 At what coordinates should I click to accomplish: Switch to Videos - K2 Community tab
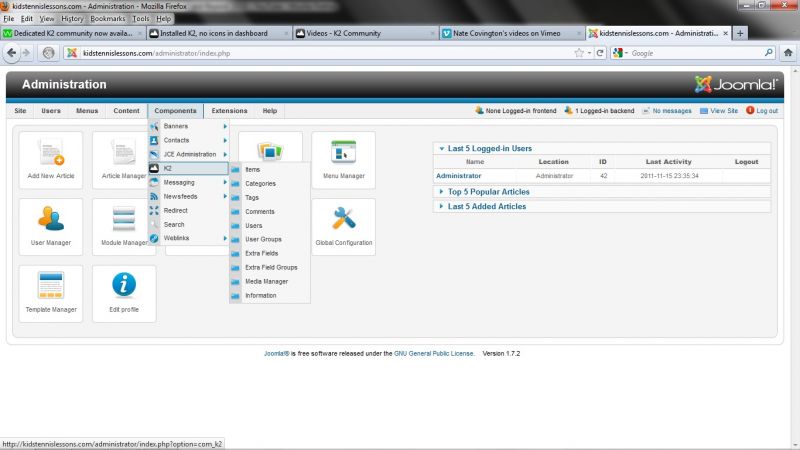click(x=365, y=33)
